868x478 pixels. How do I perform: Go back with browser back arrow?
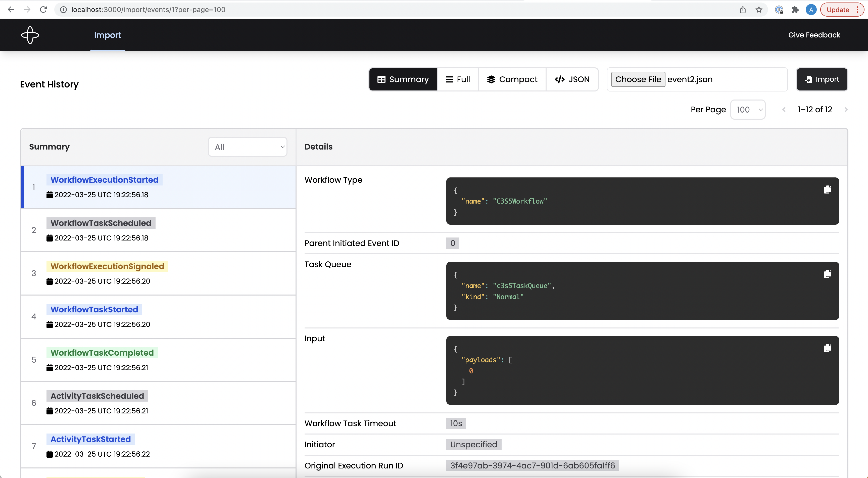11,10
